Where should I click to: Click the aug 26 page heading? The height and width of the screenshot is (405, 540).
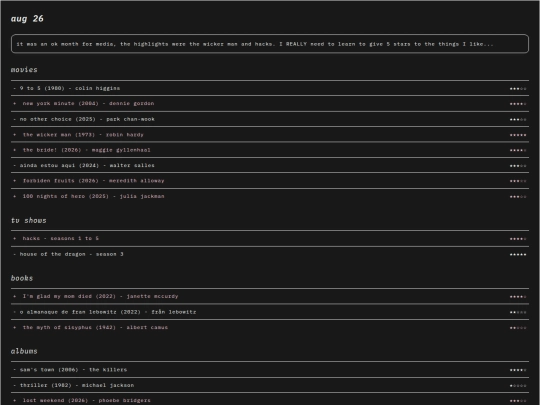27,19
